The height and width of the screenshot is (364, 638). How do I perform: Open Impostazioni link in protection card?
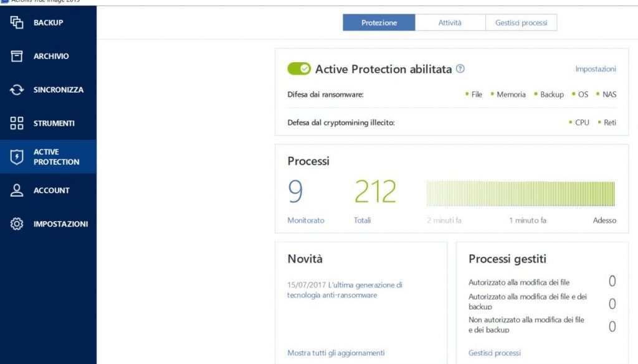(596, 69)
